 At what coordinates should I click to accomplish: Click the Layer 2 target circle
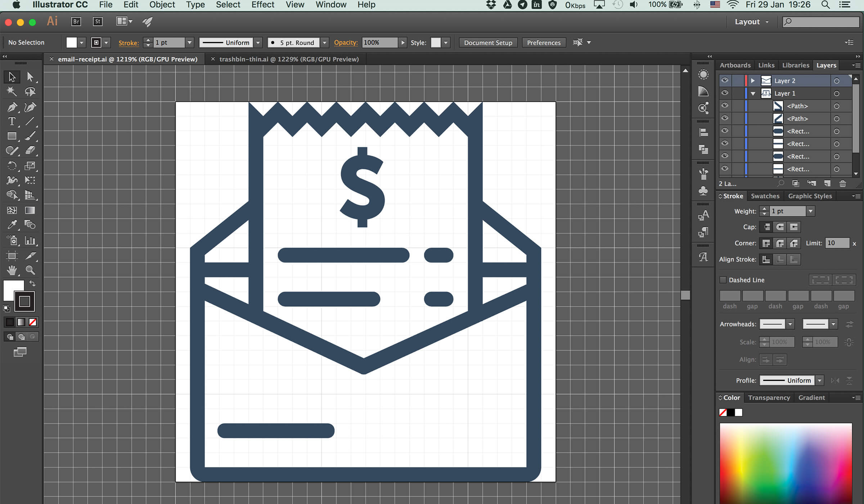click(837, 81)
